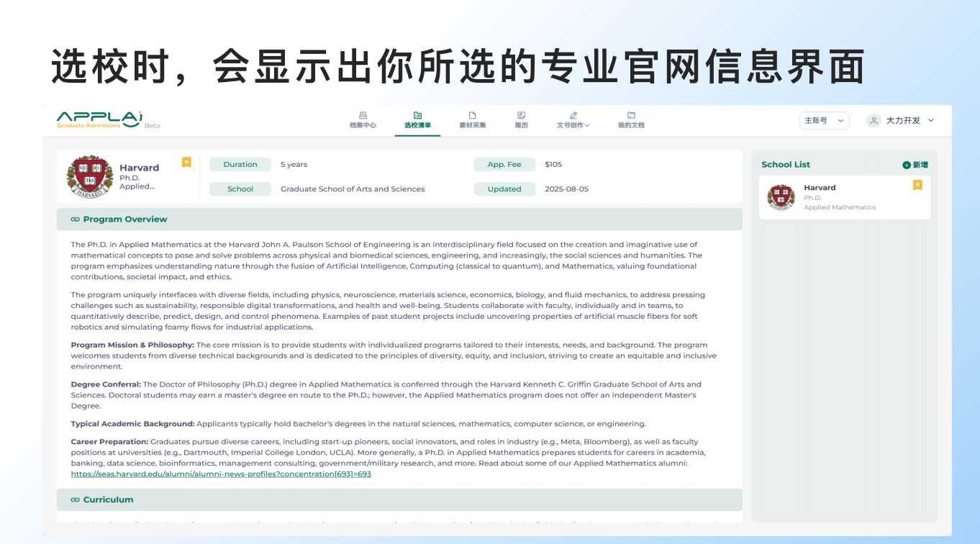
Task: Toggle the bookmark on Harvard program header
Action: 186,163
